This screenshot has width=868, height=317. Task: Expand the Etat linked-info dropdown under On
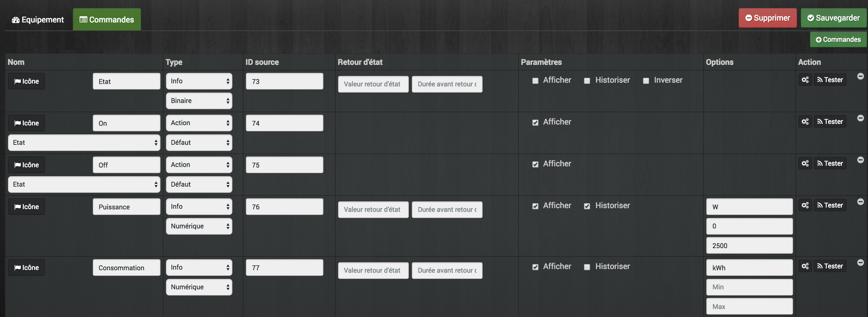pyautogui.click(x=84, y=143)
